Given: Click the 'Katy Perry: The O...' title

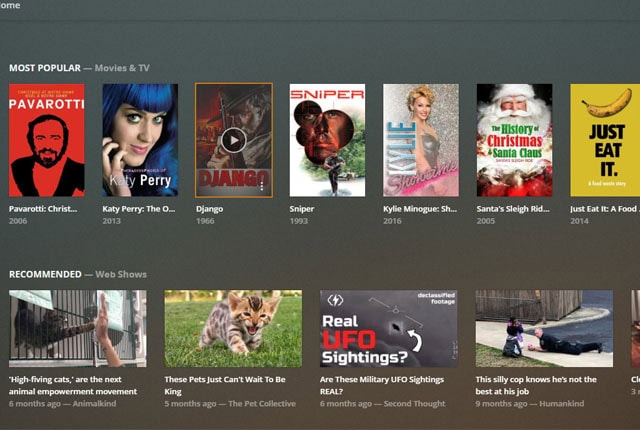Looking at the screenshot, I should click(x=139, y=209).
